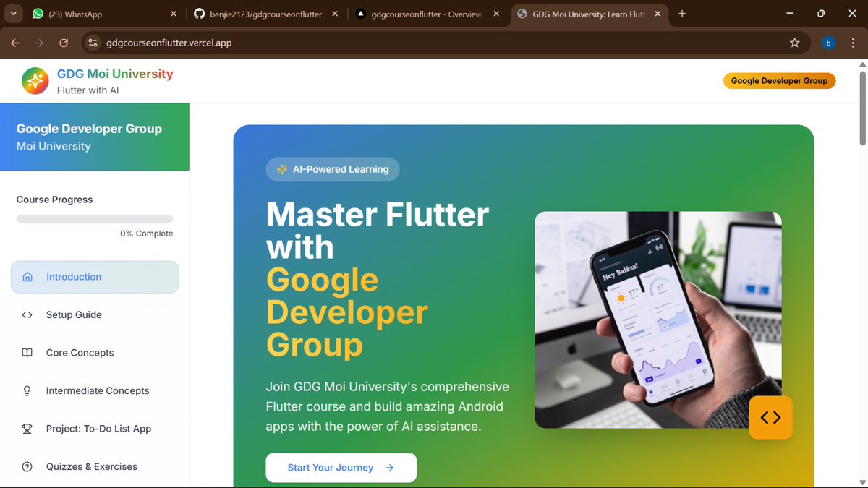This screenshot has width=868, height=488.
Task: Open Project: To-Do List App
Action: tap(95, 429)
